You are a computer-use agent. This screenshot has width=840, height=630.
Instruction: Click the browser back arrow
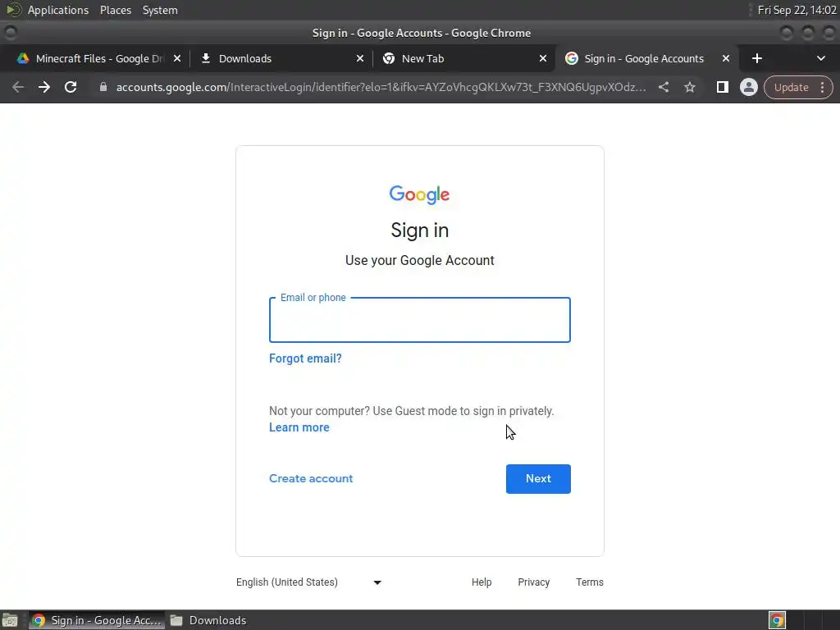click(18, 87)
